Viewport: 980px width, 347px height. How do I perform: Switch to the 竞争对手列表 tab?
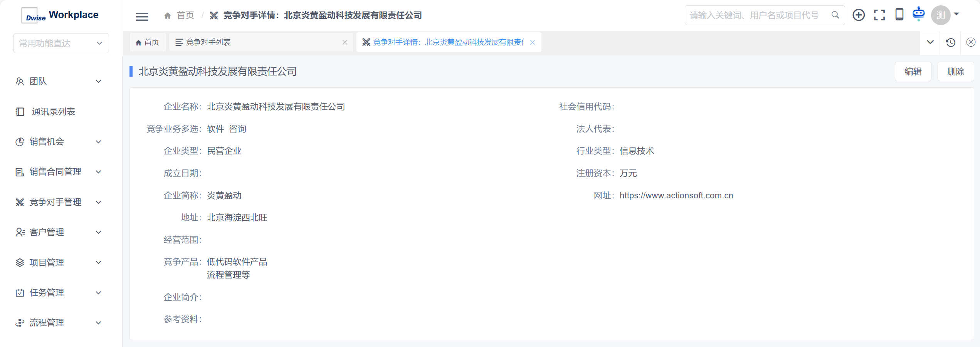(261, 42)
